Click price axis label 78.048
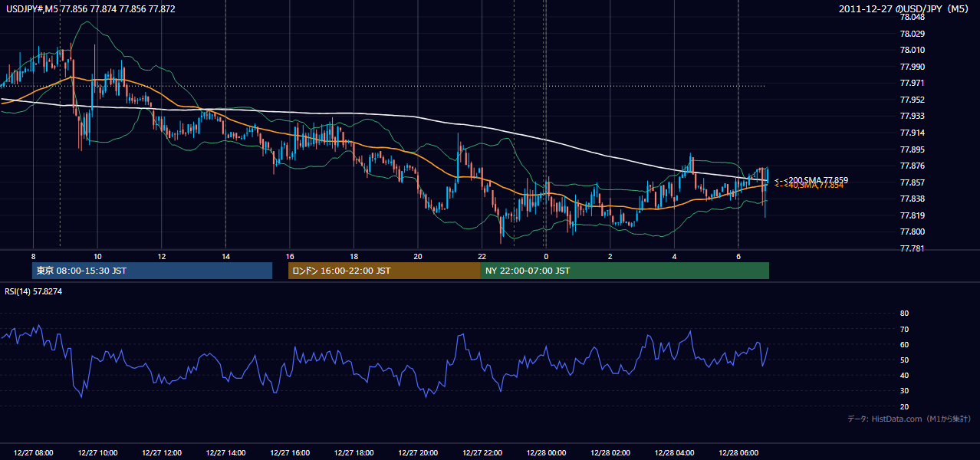980x460 pixels. (913, 17)
